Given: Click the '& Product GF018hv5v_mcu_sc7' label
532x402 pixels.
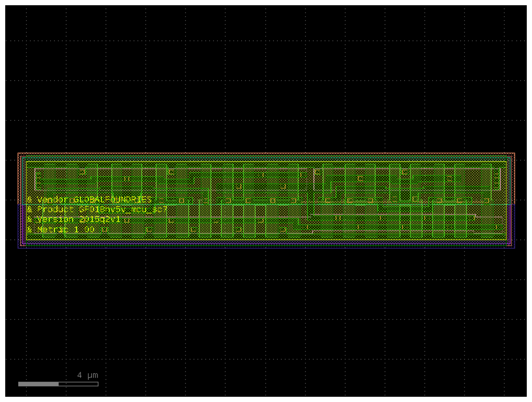Looking at the screenshot, I should click(97, 210).
